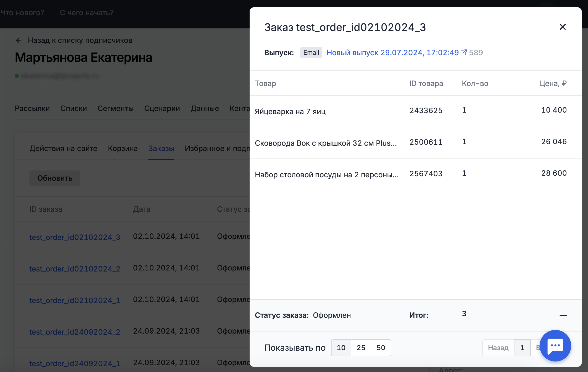Open order test_order_id02102024_2
The width and height of the screenshot is (588, 372).
[75, 269]
